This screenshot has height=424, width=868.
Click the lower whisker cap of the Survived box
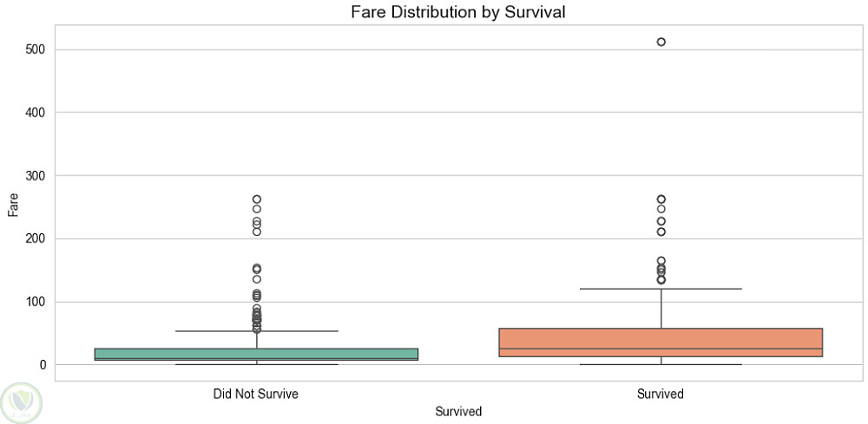coord(661,364)
